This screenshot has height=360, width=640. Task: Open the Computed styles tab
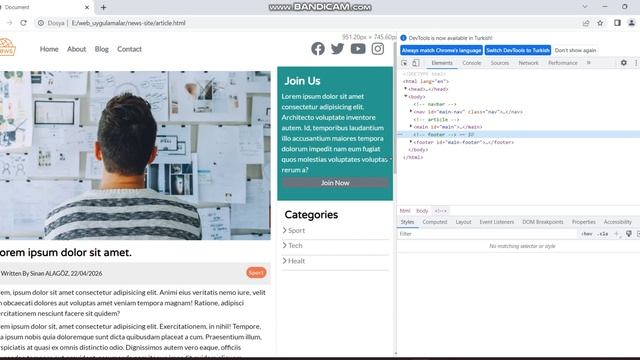(435, 222)
